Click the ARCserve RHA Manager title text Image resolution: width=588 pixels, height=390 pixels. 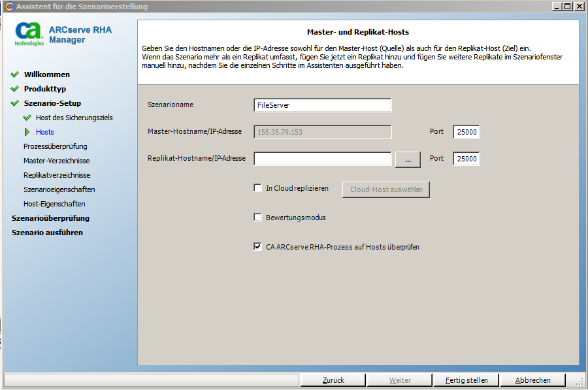coord(80,35)
